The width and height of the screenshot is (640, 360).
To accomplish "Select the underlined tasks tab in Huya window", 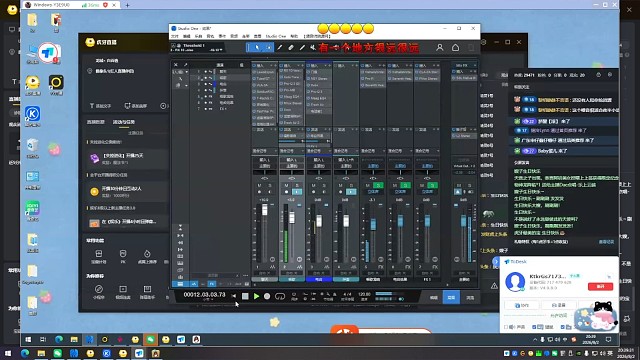I will (124, 122).
